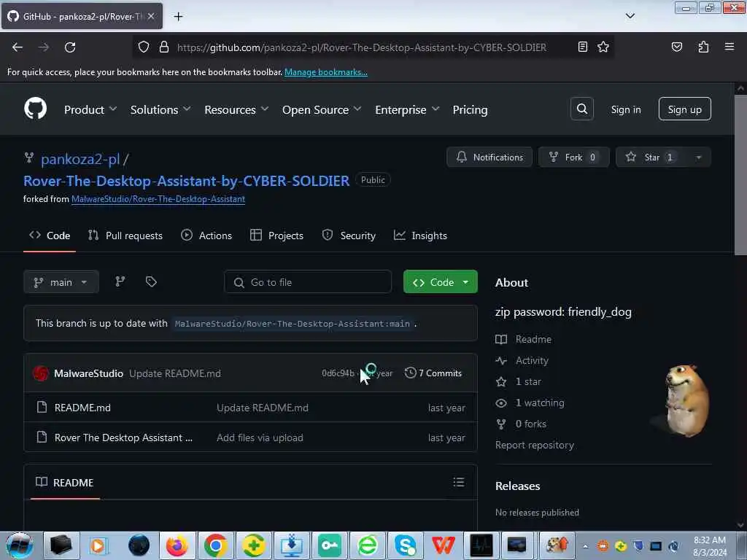The width and height of the screenshot is (747, 560).
Task: Click the Notifications bell button
Action: 489,157
